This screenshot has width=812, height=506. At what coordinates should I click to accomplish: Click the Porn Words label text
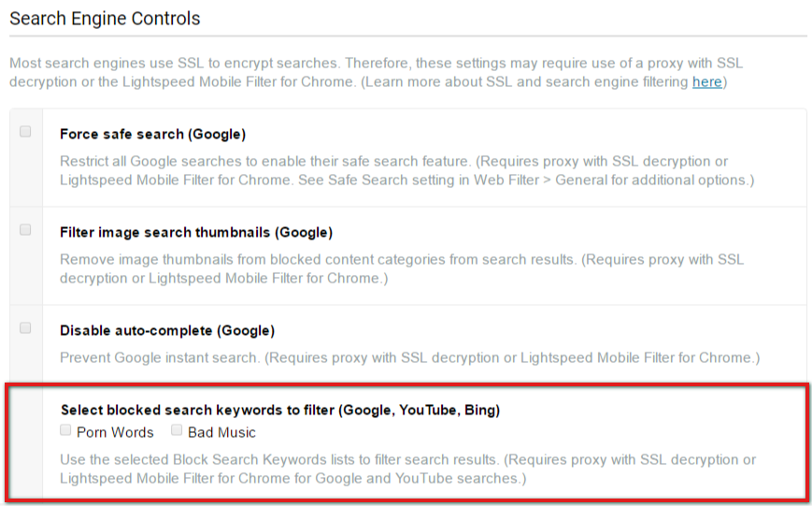(x=115, y=432)
